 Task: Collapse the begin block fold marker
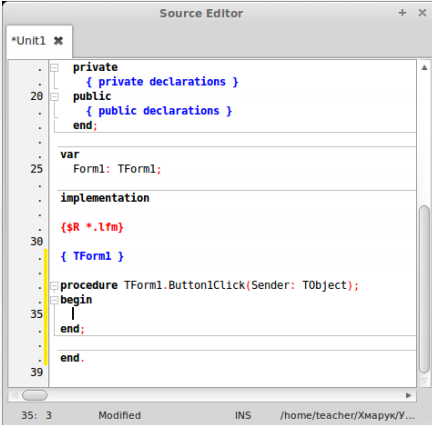click(x=54, y=301)
